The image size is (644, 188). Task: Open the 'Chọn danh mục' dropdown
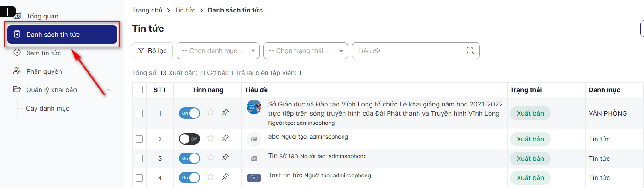(218, 51)
